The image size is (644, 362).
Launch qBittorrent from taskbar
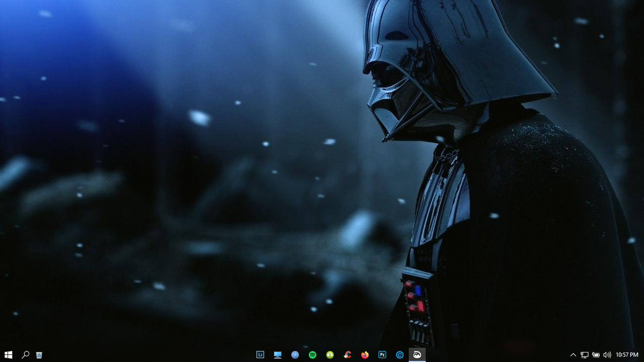click(295, 355)
